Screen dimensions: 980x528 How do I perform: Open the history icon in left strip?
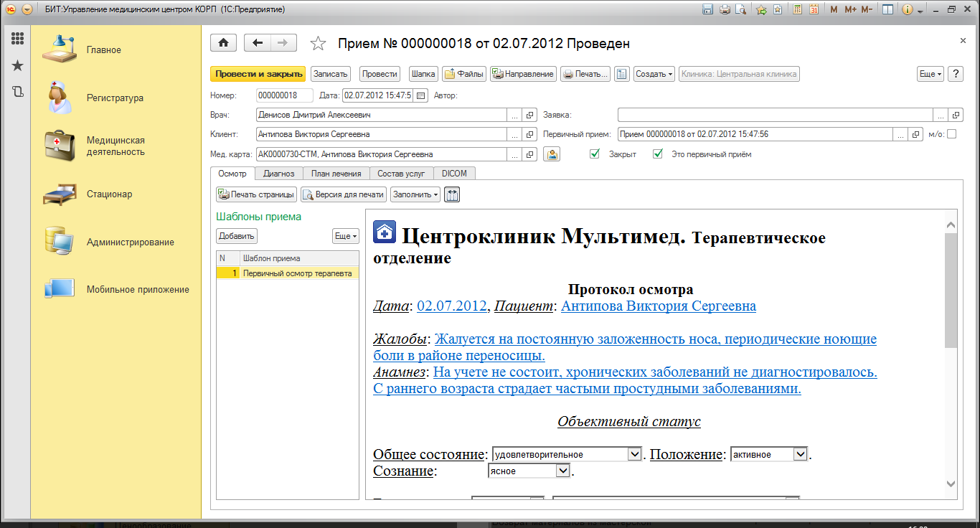coord(17,92)
